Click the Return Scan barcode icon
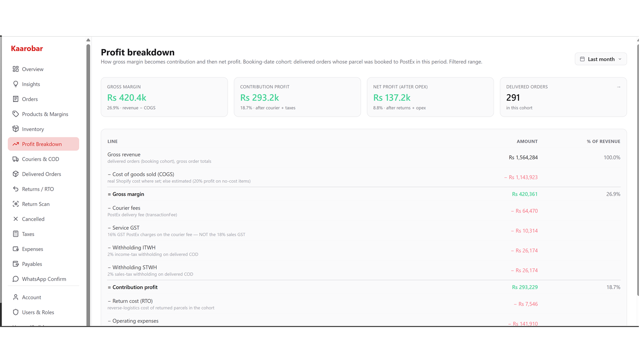This screenshot has height=362, width=644. pos(16,204)
